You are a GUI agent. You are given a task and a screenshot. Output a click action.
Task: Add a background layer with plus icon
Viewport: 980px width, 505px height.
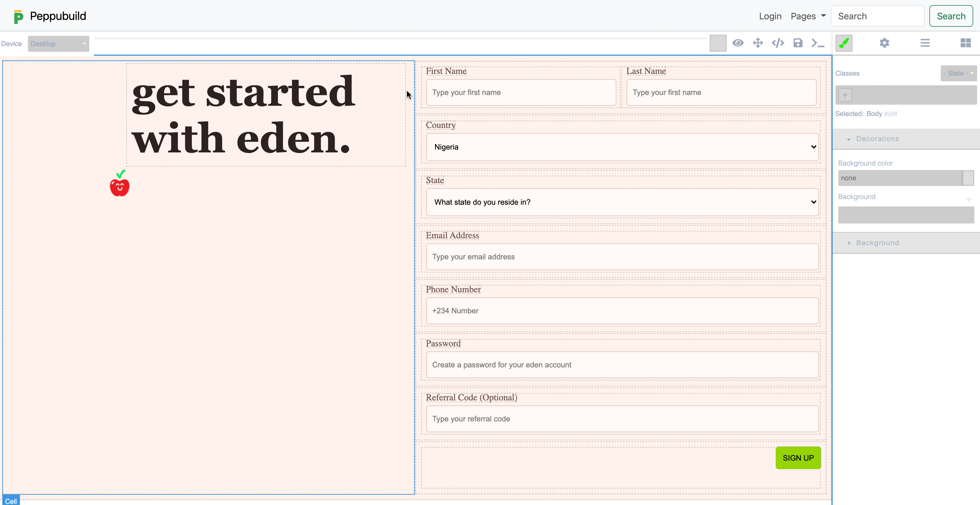click(969, 199)
